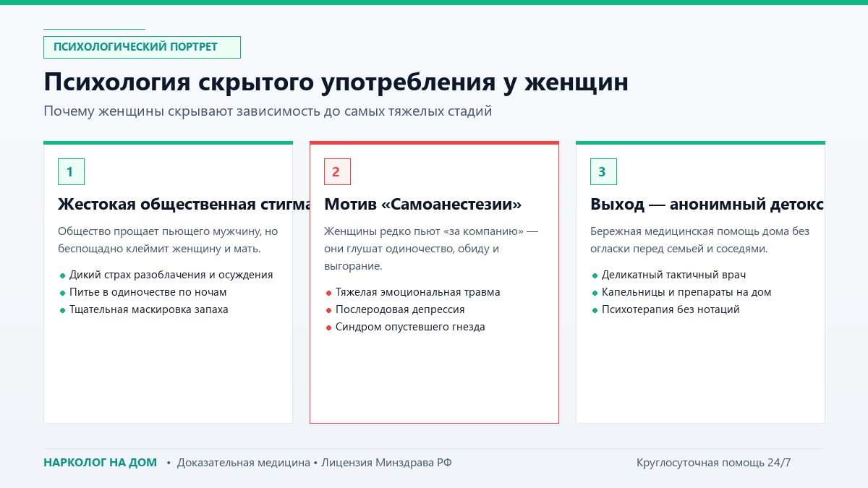Click bullet «Питье в одиночестве по ночам»
The image size is (868, 488).
[x=142, y=292]
